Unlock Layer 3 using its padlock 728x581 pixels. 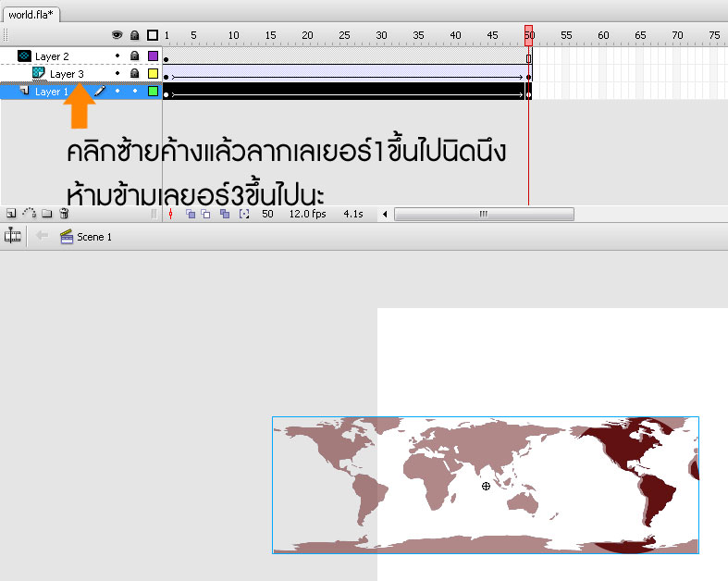[135, 73]
